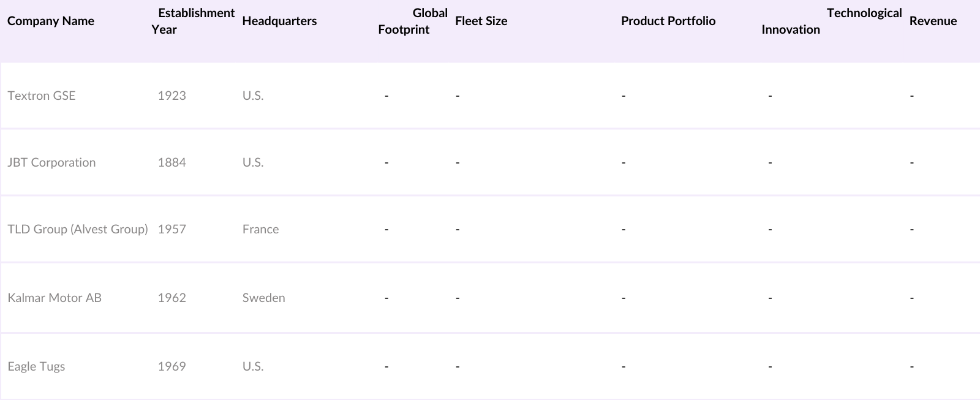The width and height of the screenshot is (980, 400).
Task: Click the Headquarters column header
Action: tap(279, 21)
